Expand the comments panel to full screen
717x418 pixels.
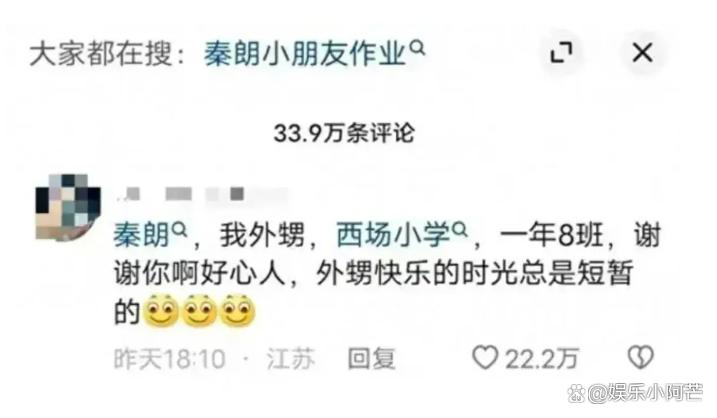coord(561,53)
